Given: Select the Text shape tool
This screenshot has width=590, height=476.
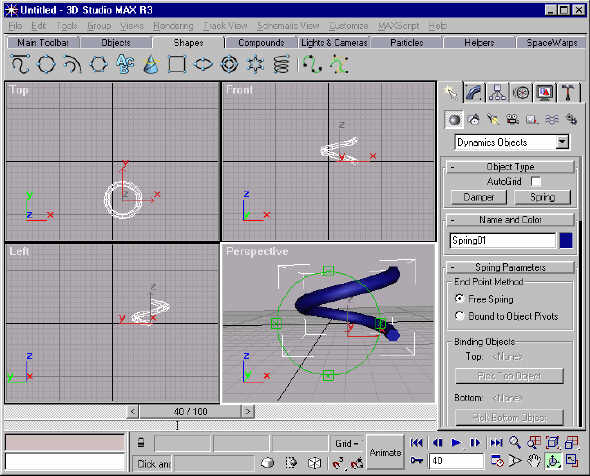Looking at the screenshot, I should coord(125,64).
